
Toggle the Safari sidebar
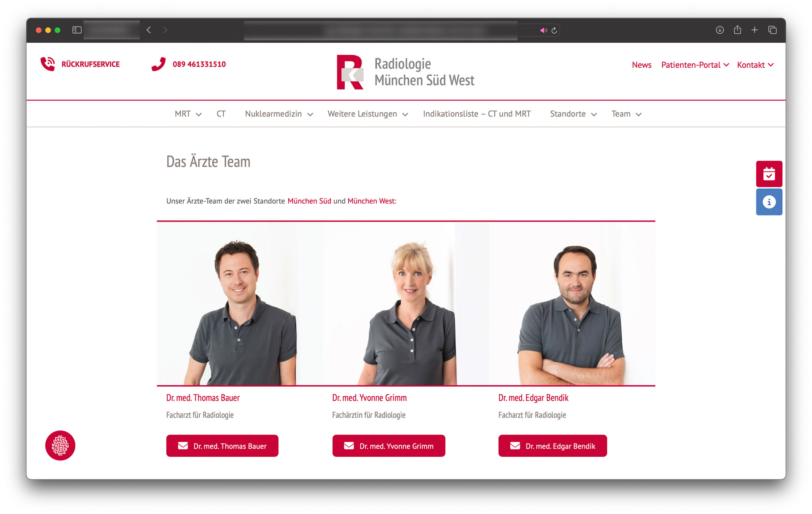tap(77, 30)
